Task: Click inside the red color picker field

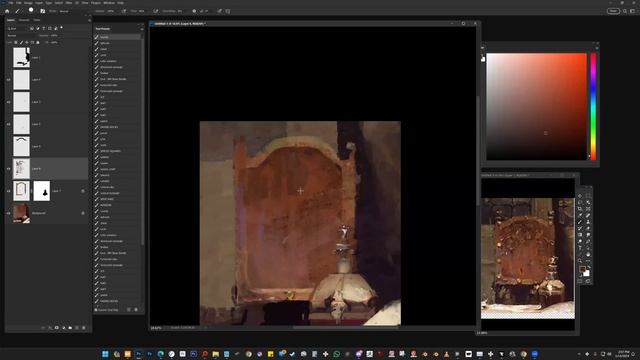Action: [536, 106]
